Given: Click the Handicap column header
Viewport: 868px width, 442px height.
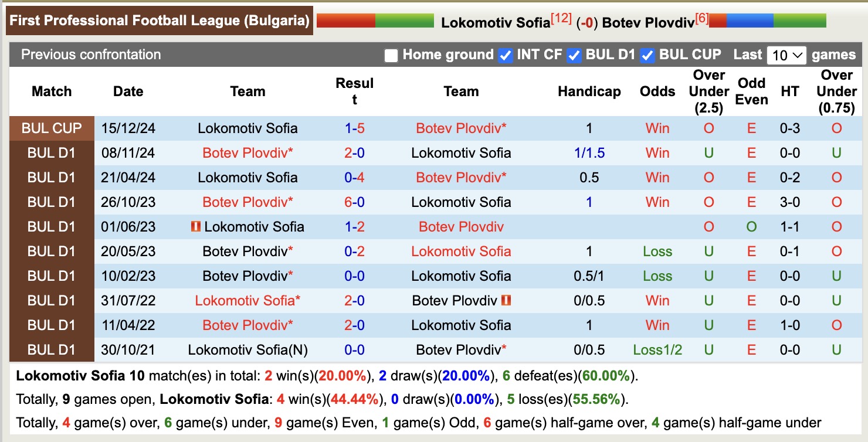Looking at the screenshot, I should [x=589, y=91].
